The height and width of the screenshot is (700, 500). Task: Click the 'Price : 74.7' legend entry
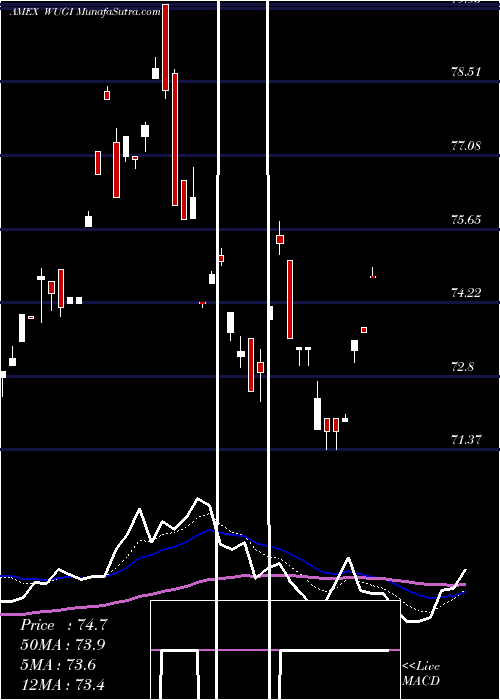[x=64, y=625]
